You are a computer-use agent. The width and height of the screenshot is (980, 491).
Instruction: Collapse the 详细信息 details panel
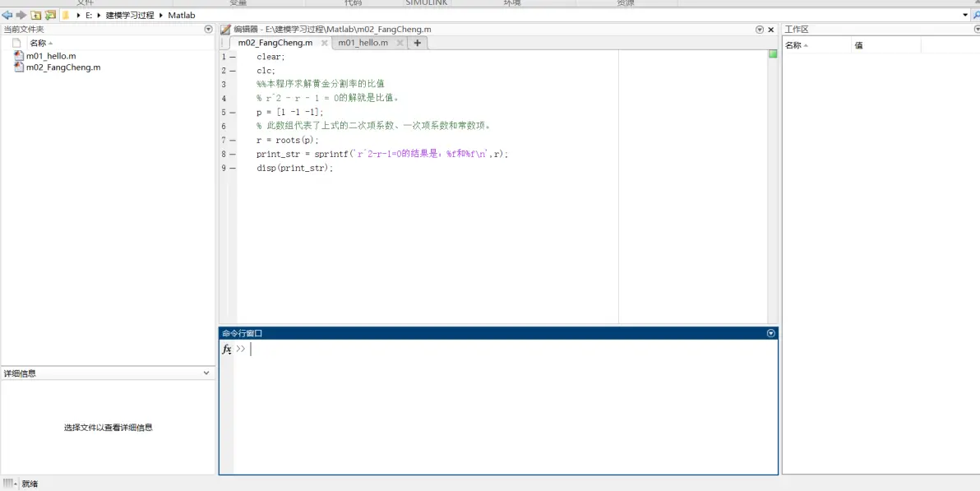click(206, 373)
